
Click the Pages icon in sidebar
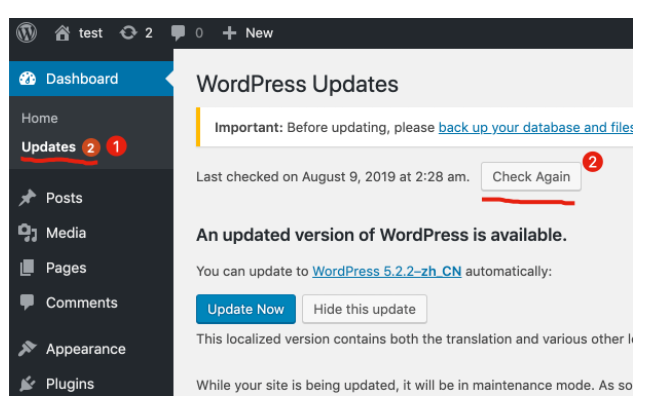click(x=28, y=268)
